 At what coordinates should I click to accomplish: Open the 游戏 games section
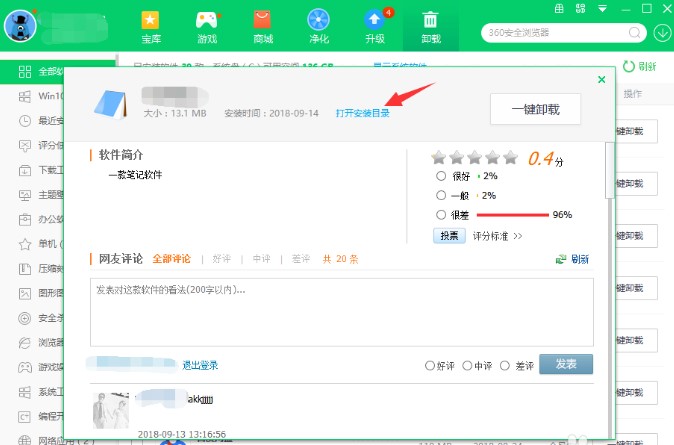click(207, 27)
